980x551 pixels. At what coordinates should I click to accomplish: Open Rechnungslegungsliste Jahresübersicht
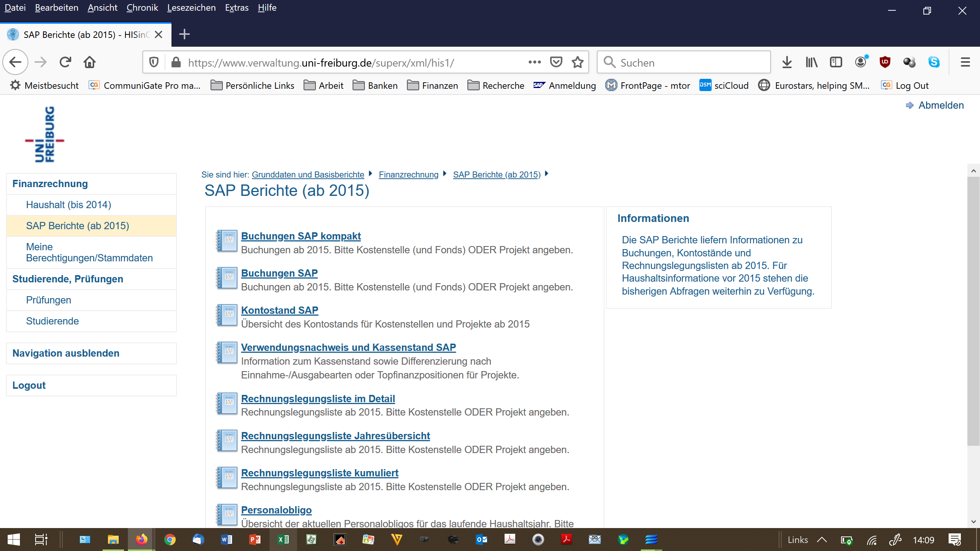(335, 436)
